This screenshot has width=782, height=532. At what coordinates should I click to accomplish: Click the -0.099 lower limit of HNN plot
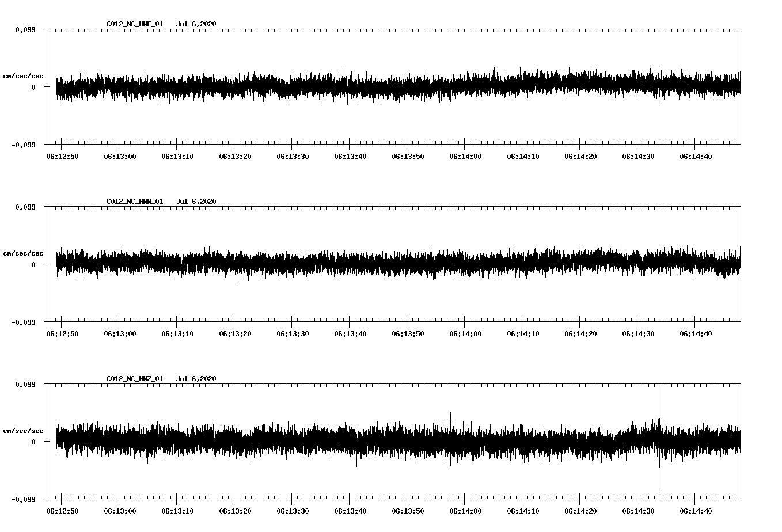tap(23, 322)
